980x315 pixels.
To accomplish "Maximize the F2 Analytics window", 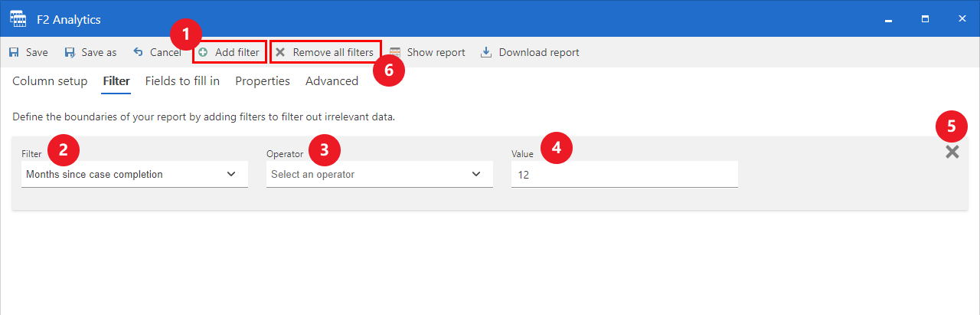I will point(925,18).
